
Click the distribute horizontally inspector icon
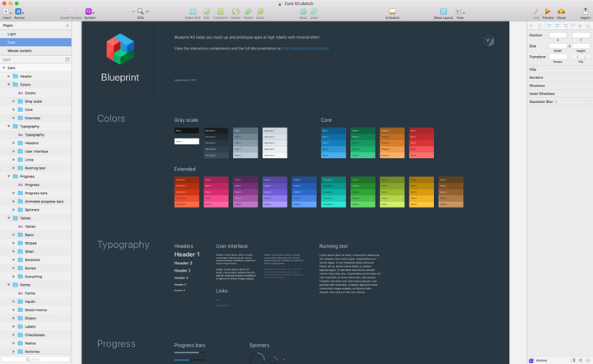pyautogui.click(x=531, y=26)
